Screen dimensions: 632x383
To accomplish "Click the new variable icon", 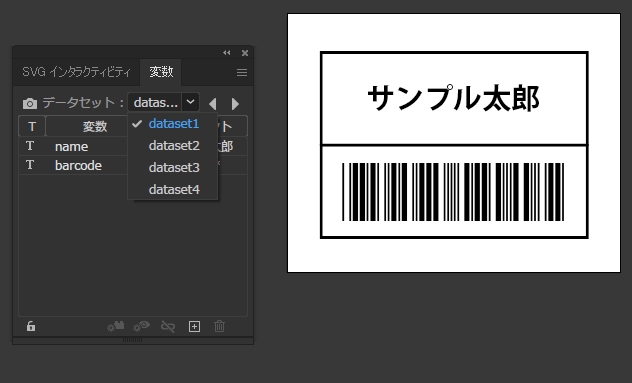I will (194, 327).
